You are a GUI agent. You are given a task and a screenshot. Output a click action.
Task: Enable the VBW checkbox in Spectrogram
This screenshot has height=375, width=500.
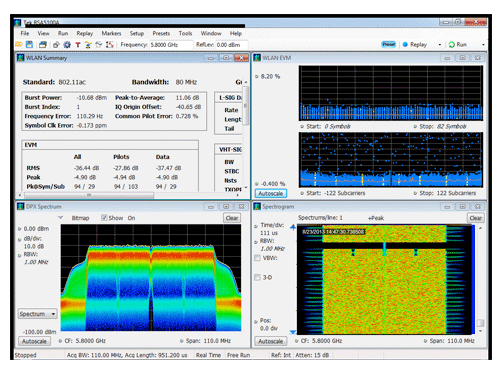(x=257, y=258)
